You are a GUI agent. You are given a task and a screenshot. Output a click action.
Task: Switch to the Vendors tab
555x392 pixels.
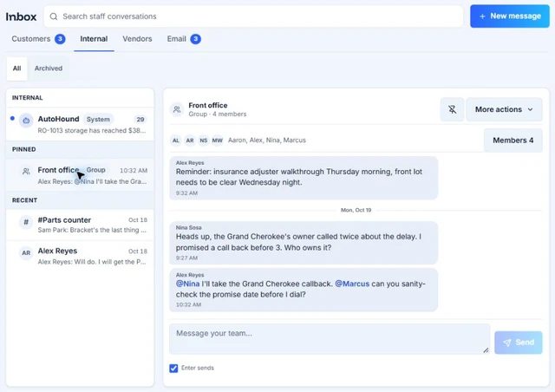(137, 39)
